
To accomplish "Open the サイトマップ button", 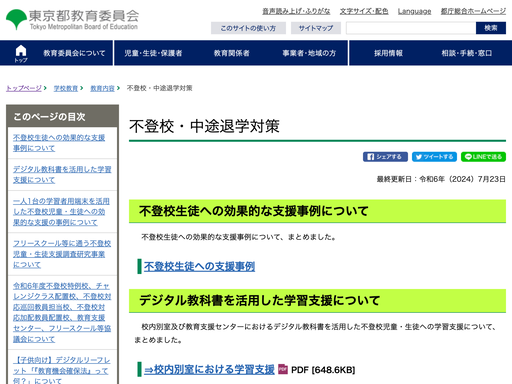I will pos(316,28).
